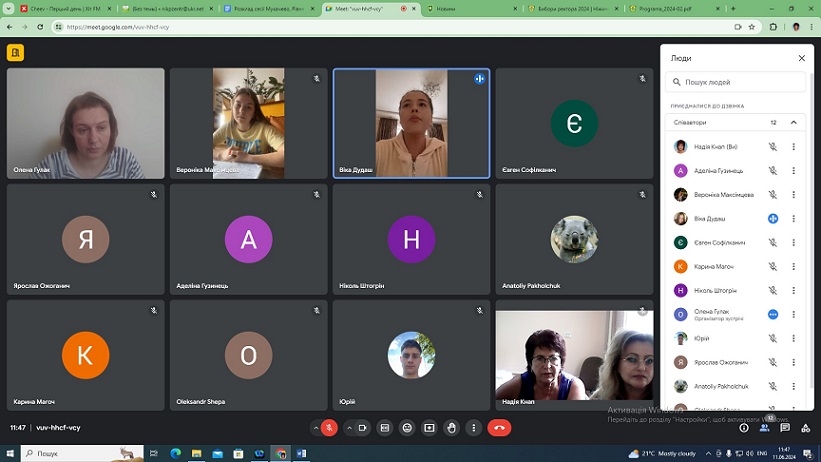Open options menu for Віка Дудаш
The image size is (821, 462).
[x=793, y=218]
